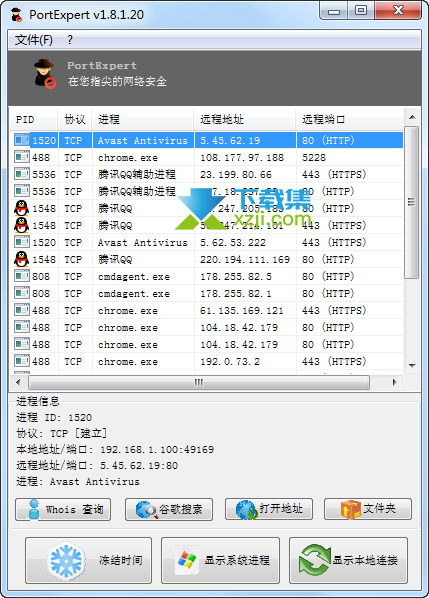The image size is (429, 598).
Task: Click the icon of 腾讯QQ辅助进程 23.199.80.66 row
Action: tap(22, 174)
